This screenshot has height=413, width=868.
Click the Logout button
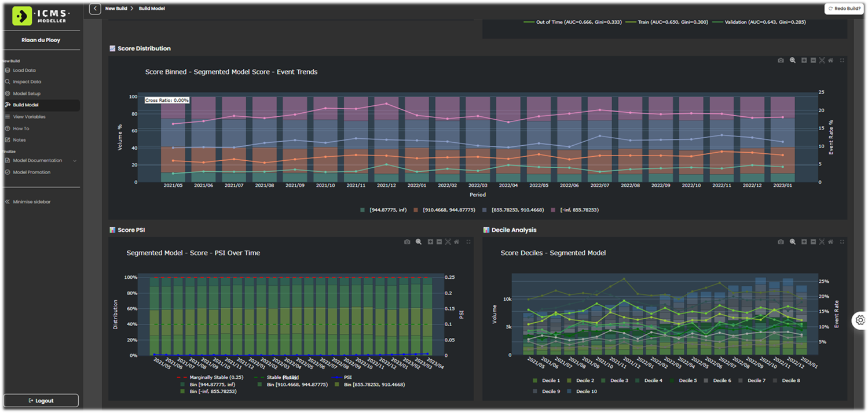click(41, 400)
